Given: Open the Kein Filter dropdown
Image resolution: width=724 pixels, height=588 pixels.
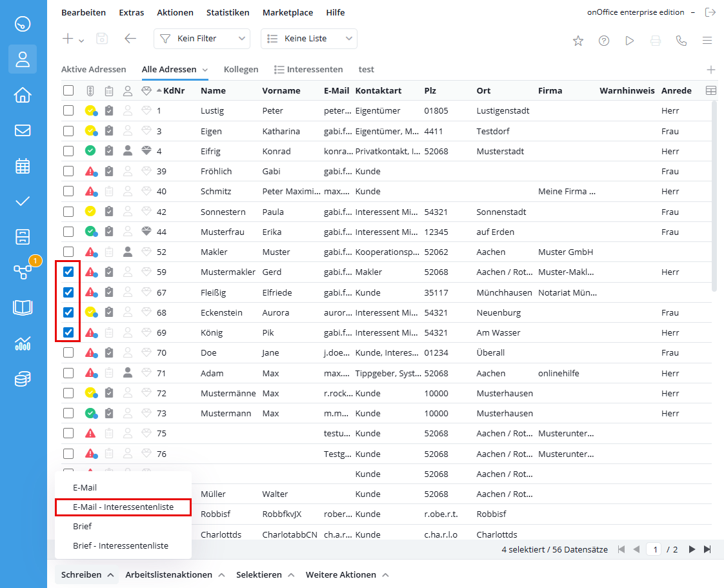Looking at the screenshot, I should click(202, 39).
